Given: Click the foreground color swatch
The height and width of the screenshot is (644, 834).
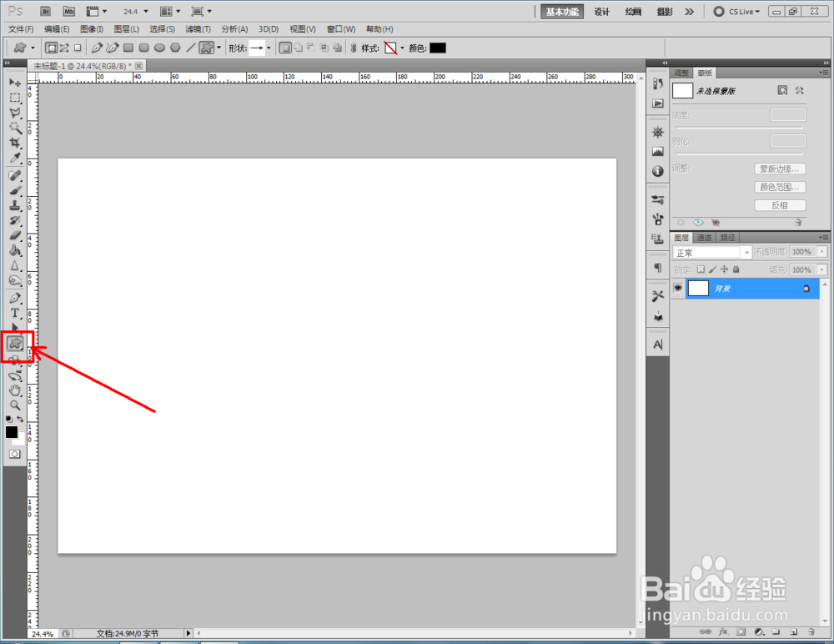Looking at the screenshot, I should [x=11, y=432].
